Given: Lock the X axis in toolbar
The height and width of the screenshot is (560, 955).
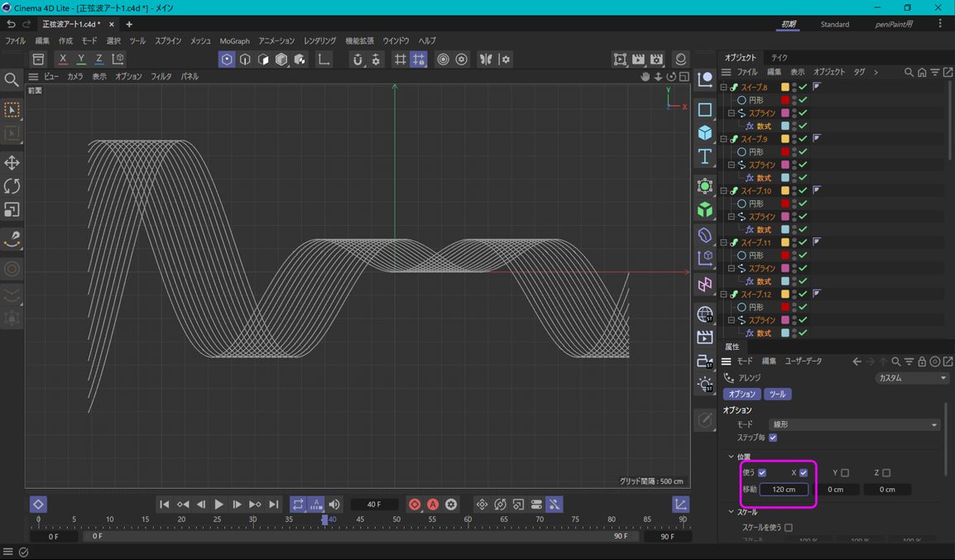Looking at the screenshot, I should (x=63, y=60).
